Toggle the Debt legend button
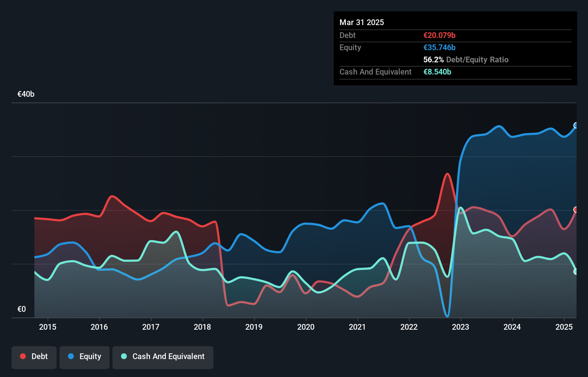 (34, 357)
